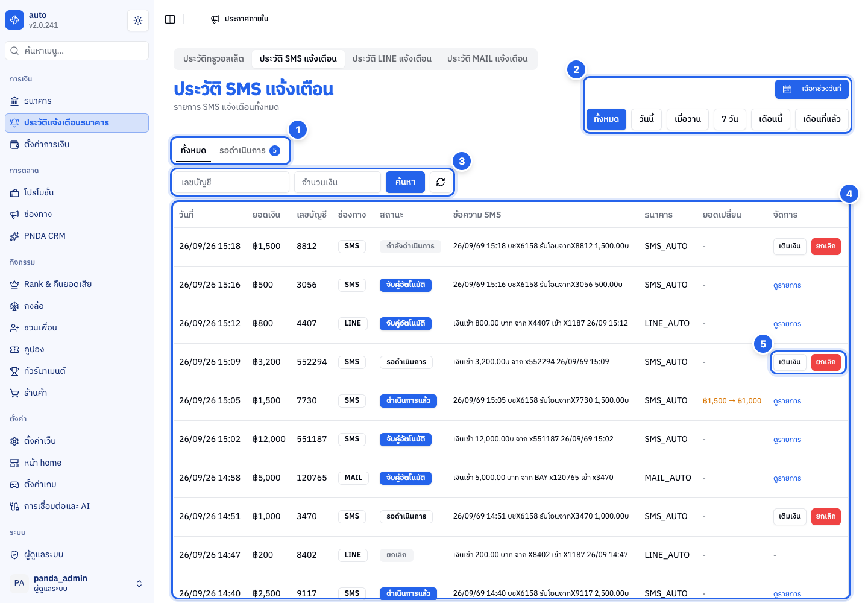This screenshot has height=603, width=868.
Task: Focus the ค้นหาเมนู sidebar search box
Action: (x=77, y=51)
